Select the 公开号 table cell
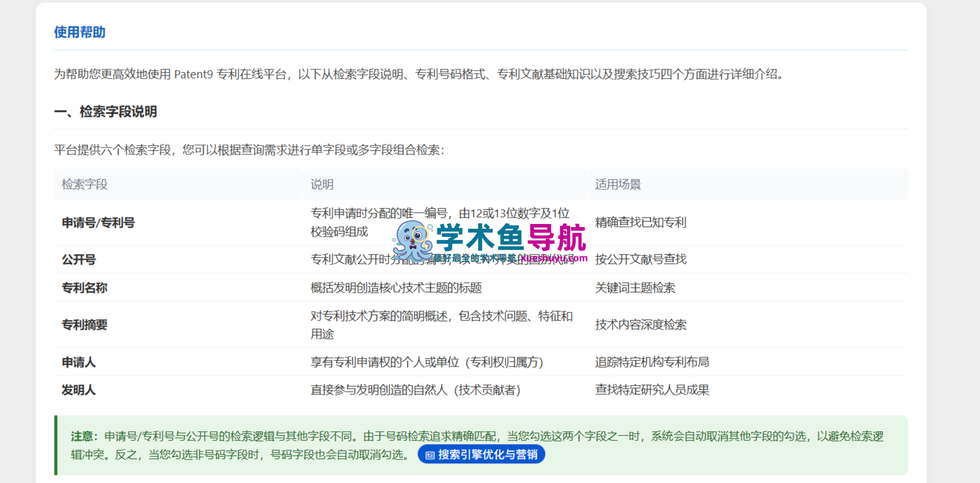Viewport: 980px width, 483px height. tap(179, 260)
